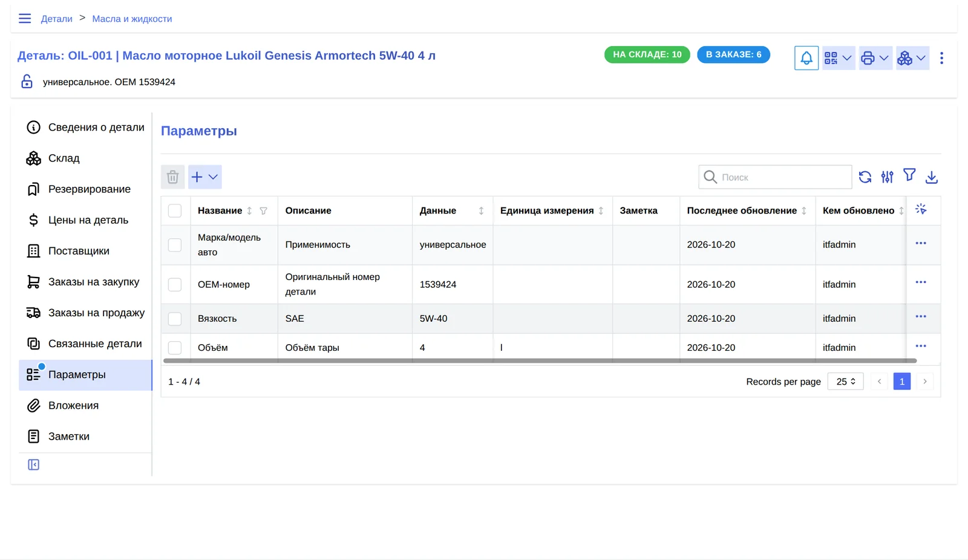Check the Объём row checkbox
Screen dimensions: 968x560
(175, 348)
